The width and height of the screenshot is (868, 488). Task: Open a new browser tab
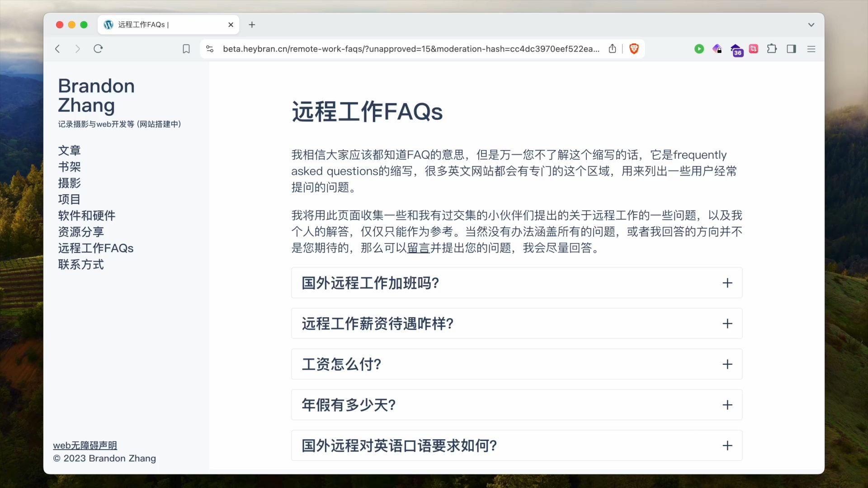tap(252, 25)
